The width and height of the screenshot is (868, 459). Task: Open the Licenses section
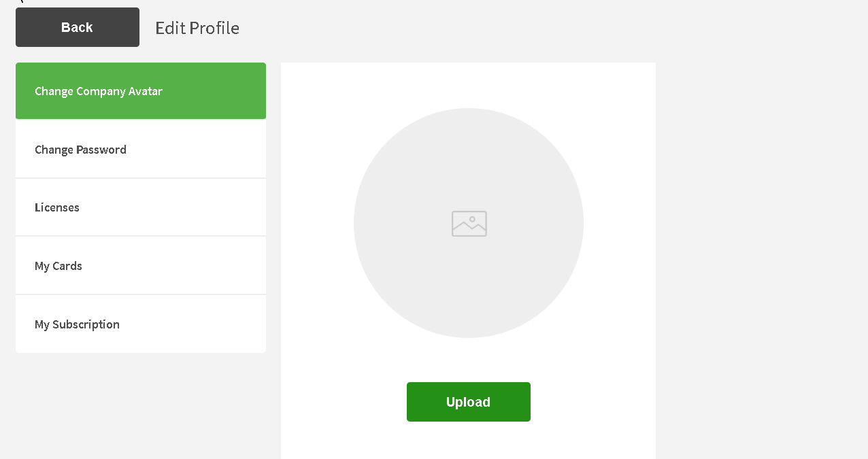pyautogui.click(x=141, y=207)
